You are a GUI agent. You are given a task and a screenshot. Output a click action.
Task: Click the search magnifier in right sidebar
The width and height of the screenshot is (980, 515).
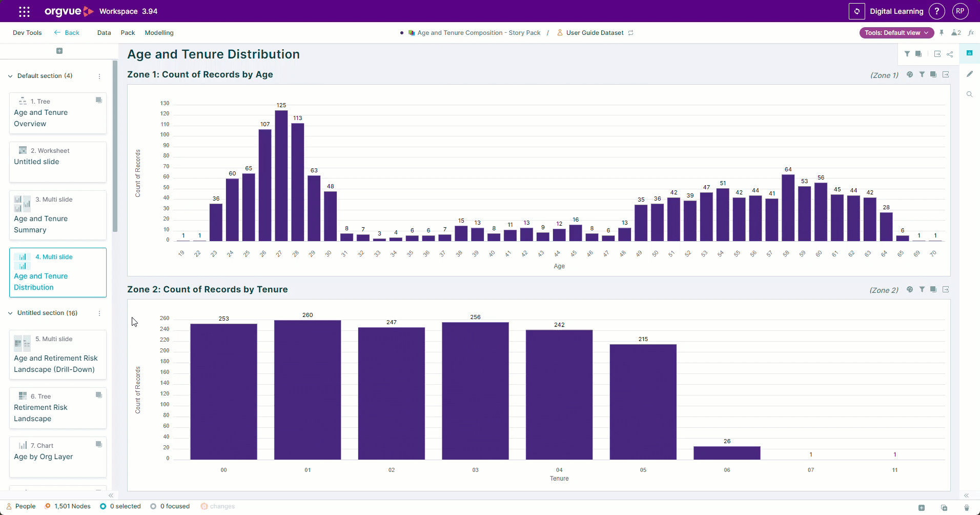click(970, 94)
